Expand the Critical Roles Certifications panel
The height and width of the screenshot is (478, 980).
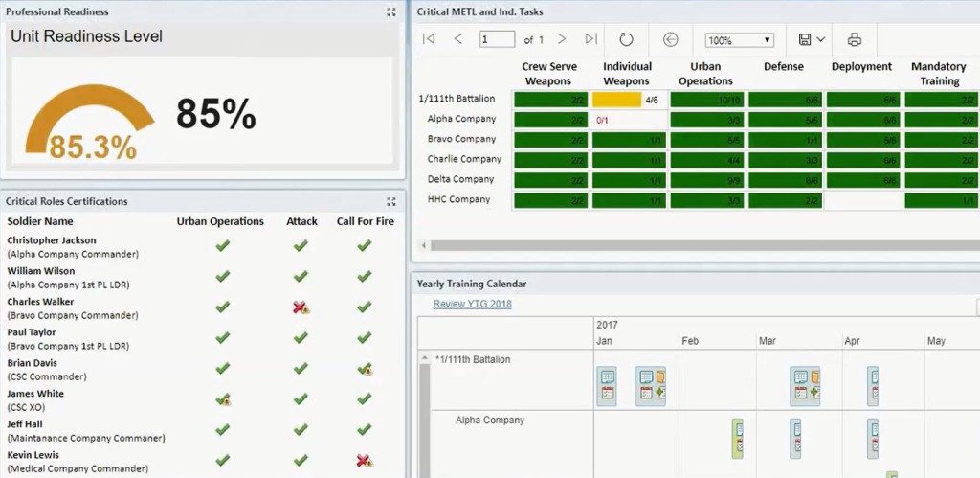(390, 201)
